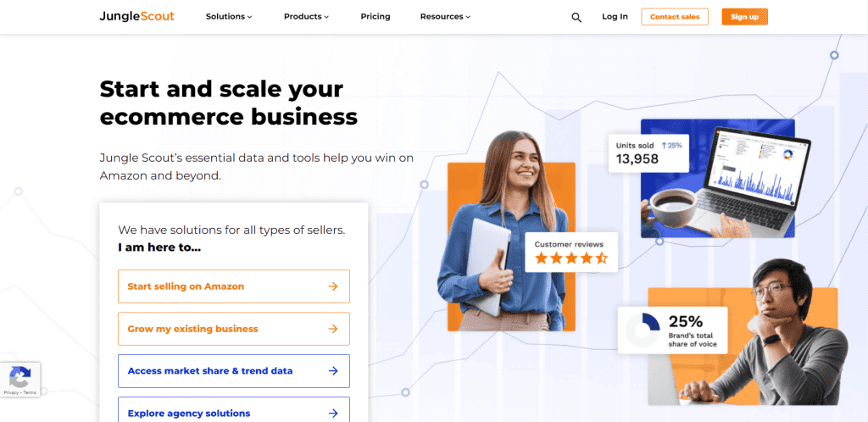Screen dimensions: 868x422
Task: Select Start selling on Amazon option
Action: 234,286
